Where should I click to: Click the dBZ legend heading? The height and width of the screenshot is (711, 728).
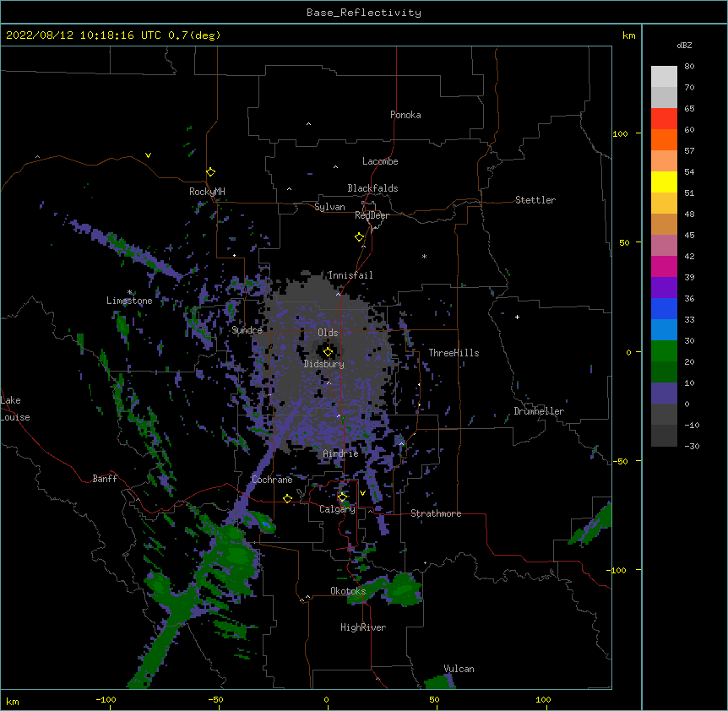tap(684, 45)
